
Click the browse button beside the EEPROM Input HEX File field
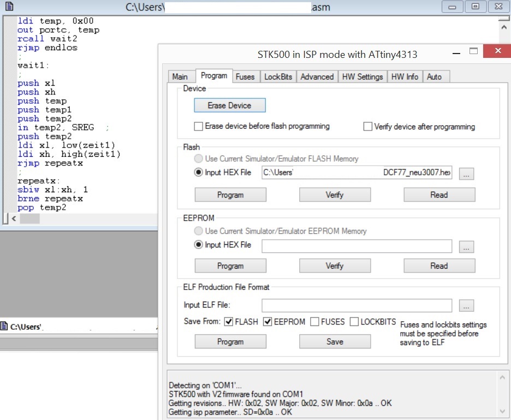(x=466, y=246)
